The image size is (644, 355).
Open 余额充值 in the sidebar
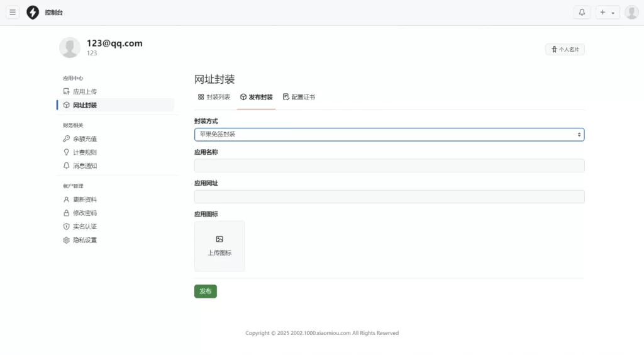coord(84,139)
